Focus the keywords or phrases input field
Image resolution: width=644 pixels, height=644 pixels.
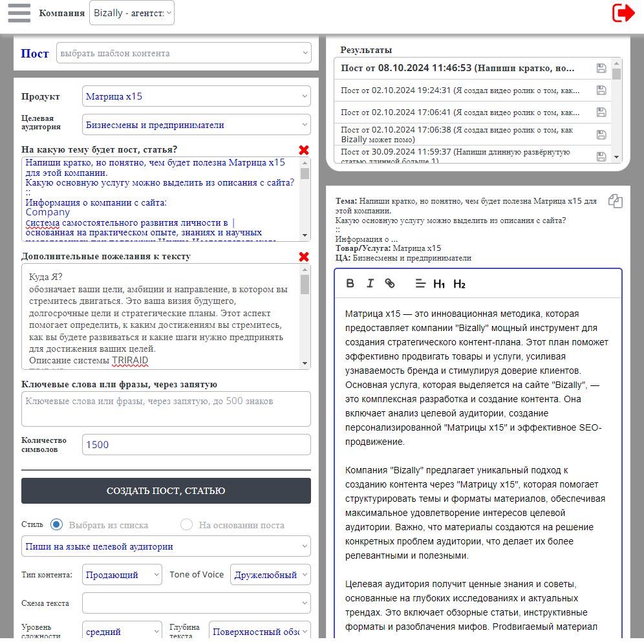(x=166, y=409)
